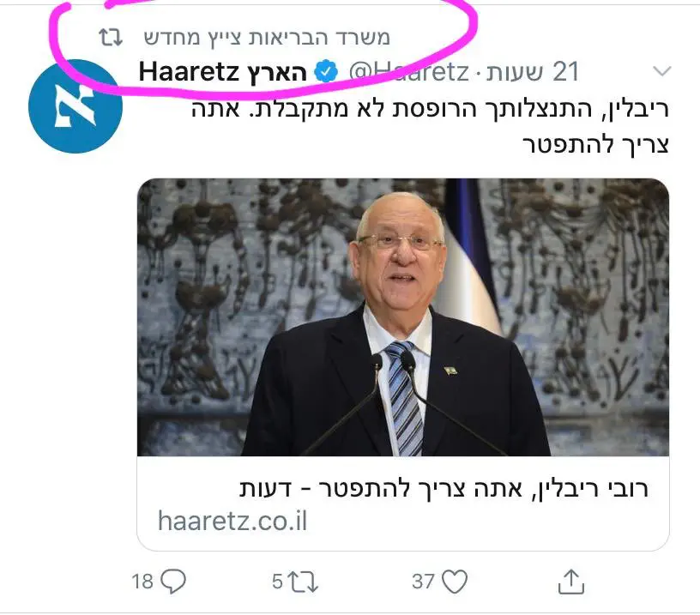Image resolution: width=700 pixels, height=615 pixels.
Task: Open the @Haaretz handle link
Action: point(408,71)
